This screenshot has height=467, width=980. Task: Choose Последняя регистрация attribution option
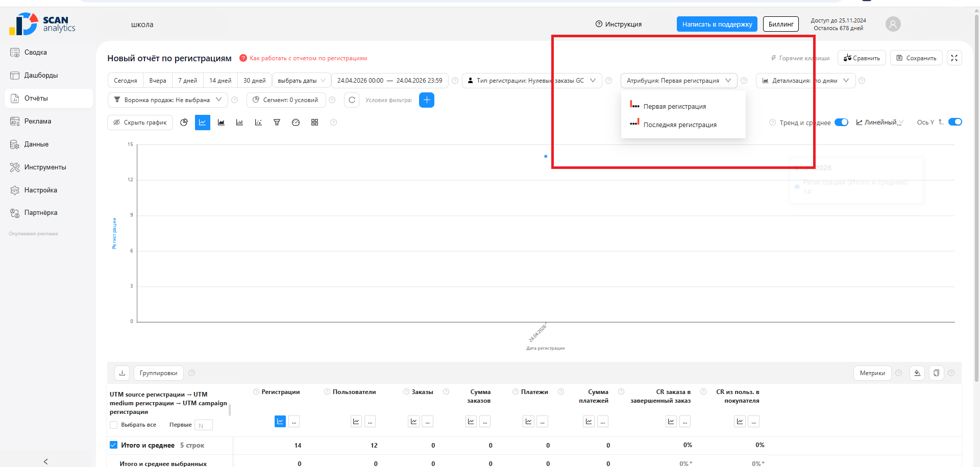tap(683, 125)
